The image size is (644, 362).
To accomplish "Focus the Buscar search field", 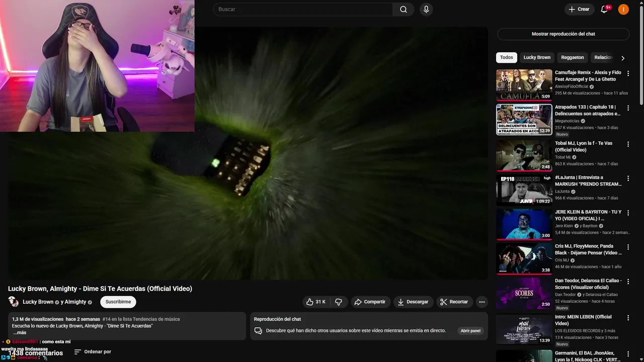I will (x=303, y=9).
